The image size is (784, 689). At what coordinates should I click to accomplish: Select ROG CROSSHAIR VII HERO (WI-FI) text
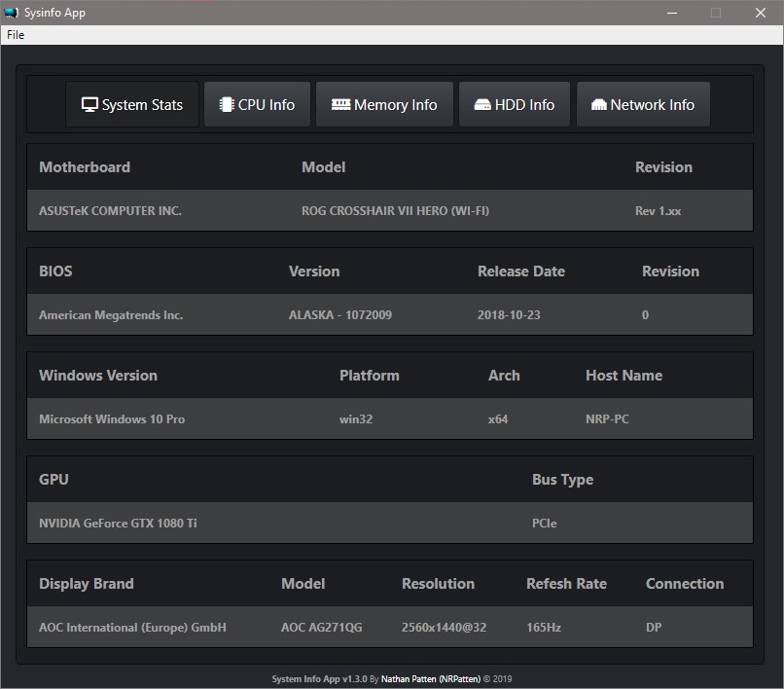tap(395, 210)
